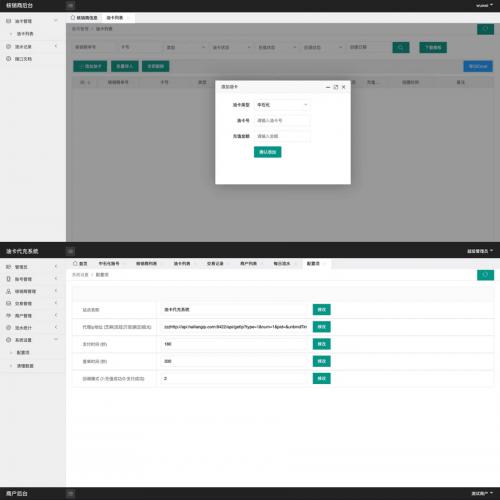Expand the 账号管理 sidebar group
Image resolution: width=500 pixels, height=500 pixels.
pos(56,278)
